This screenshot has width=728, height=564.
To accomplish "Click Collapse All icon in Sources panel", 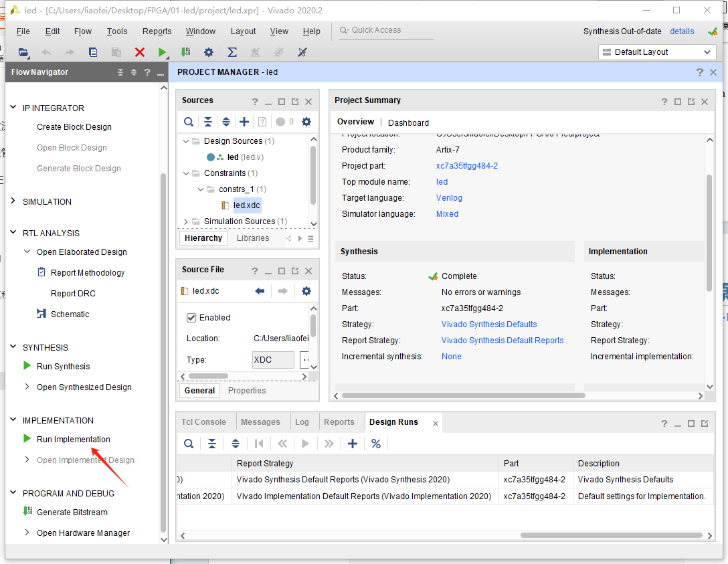I will (208, 122).
